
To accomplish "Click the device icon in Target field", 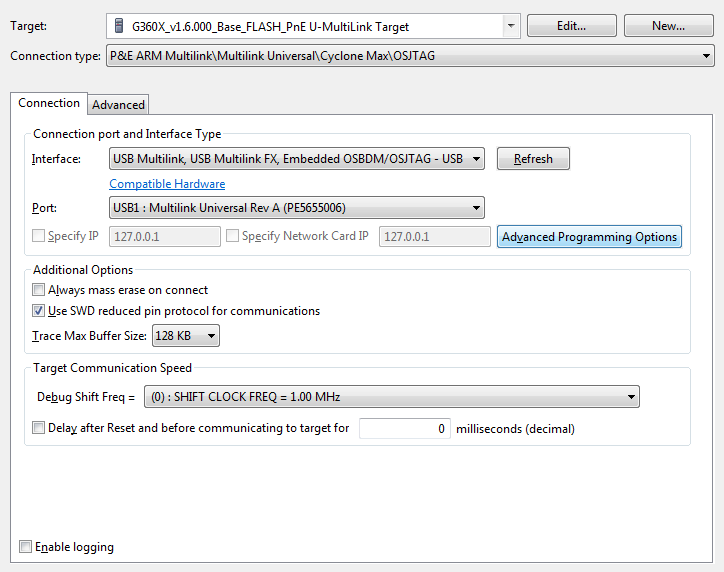I will (119, 26).
